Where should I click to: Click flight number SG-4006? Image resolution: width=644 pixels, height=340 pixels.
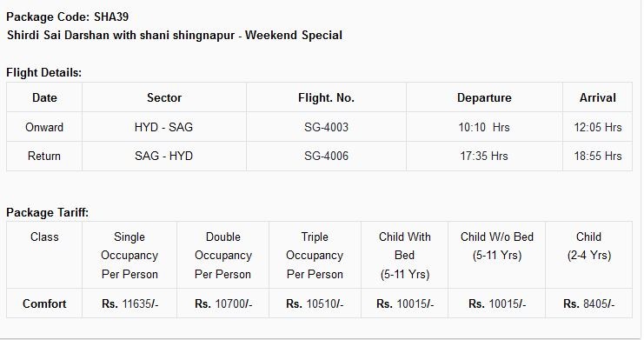[x=326, y=156]
